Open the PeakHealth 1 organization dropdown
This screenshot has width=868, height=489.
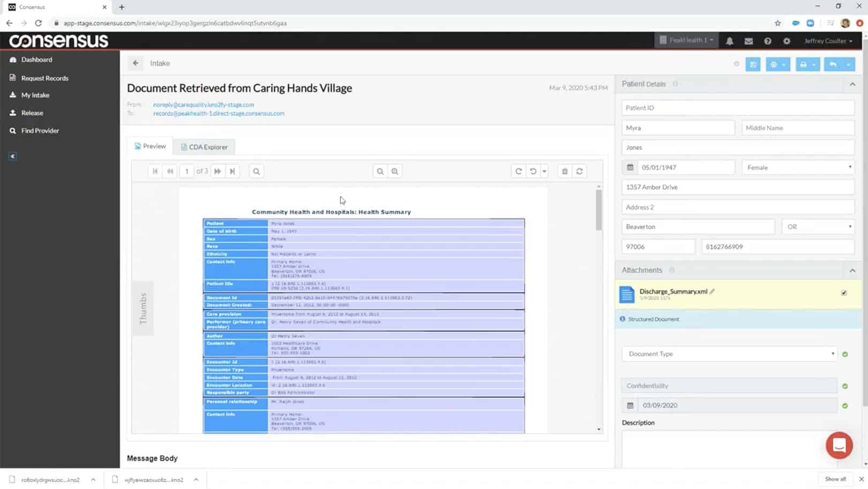point(686,40)
